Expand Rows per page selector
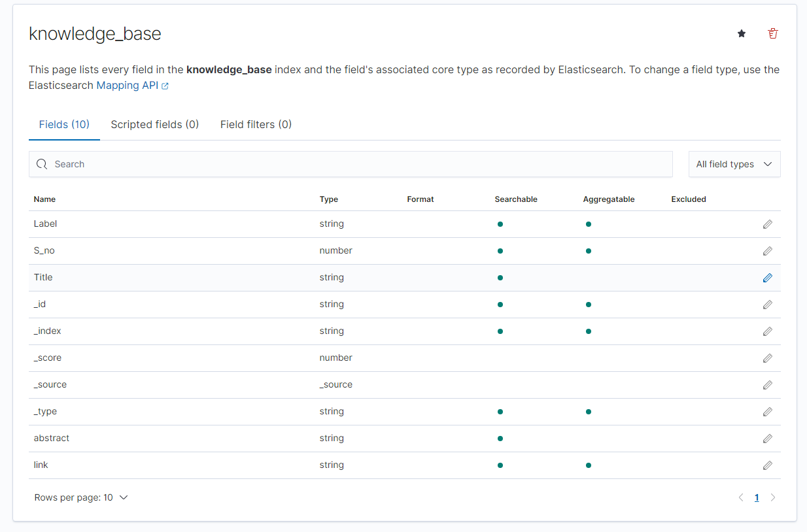The height and width of the screenshot is (532, 807). (81, 497)
